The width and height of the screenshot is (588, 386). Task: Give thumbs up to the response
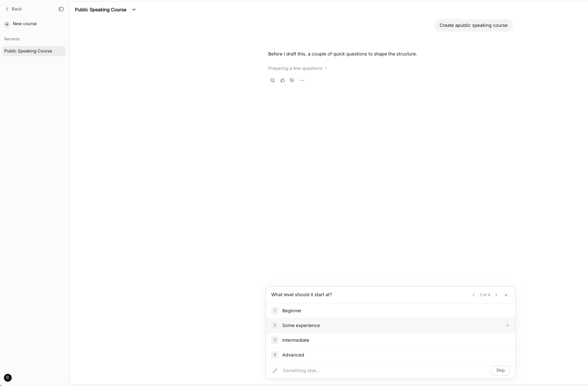click(283, 80)
